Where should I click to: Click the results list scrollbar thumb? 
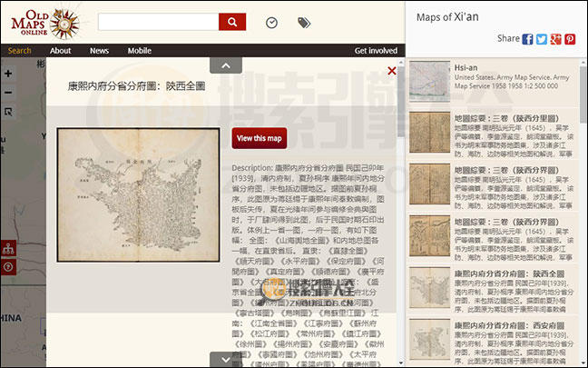(x=583, y=94)
